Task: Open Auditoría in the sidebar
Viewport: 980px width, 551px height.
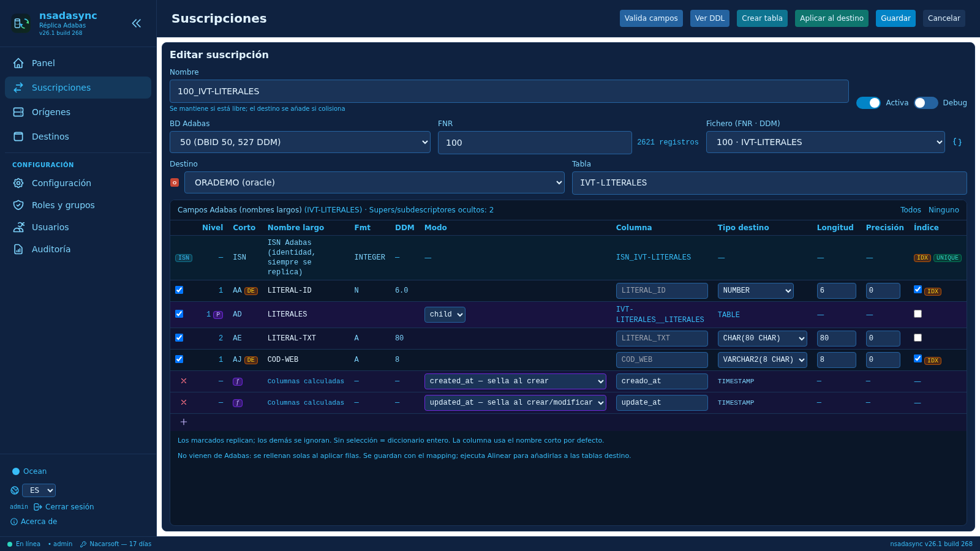Action: point(78,249)
